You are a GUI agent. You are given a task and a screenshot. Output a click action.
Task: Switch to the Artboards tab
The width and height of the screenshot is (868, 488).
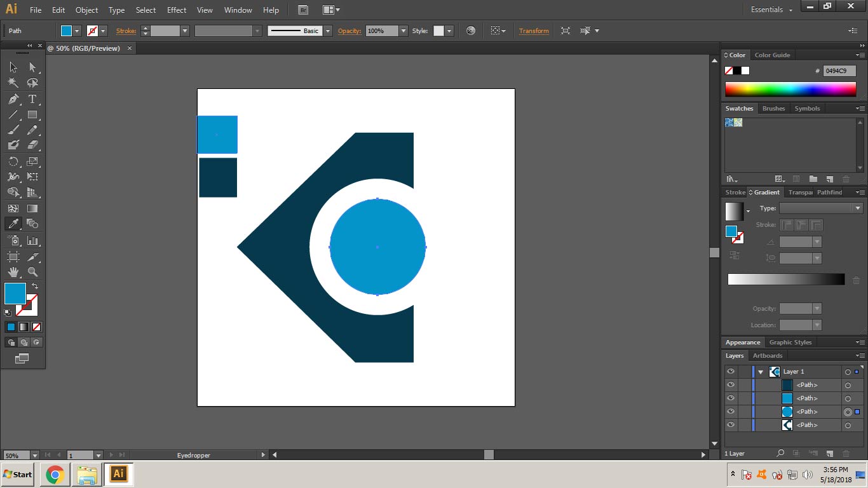click(768, 356)
